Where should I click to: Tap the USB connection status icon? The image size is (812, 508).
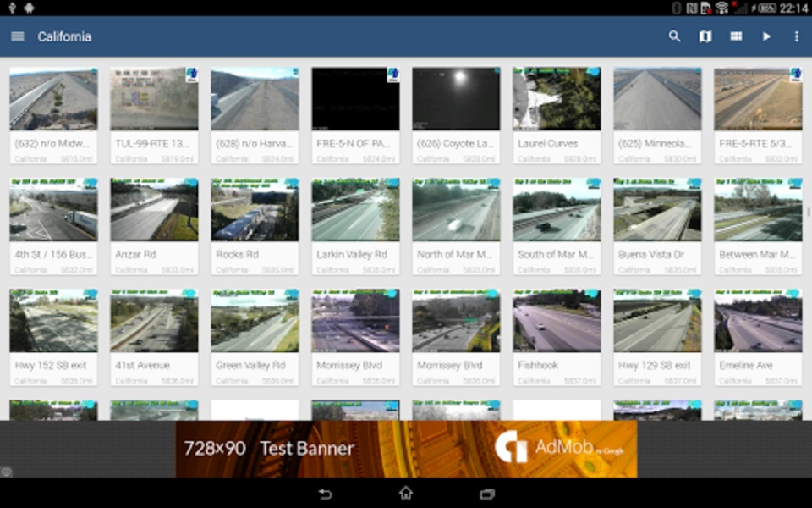(13, 8)
